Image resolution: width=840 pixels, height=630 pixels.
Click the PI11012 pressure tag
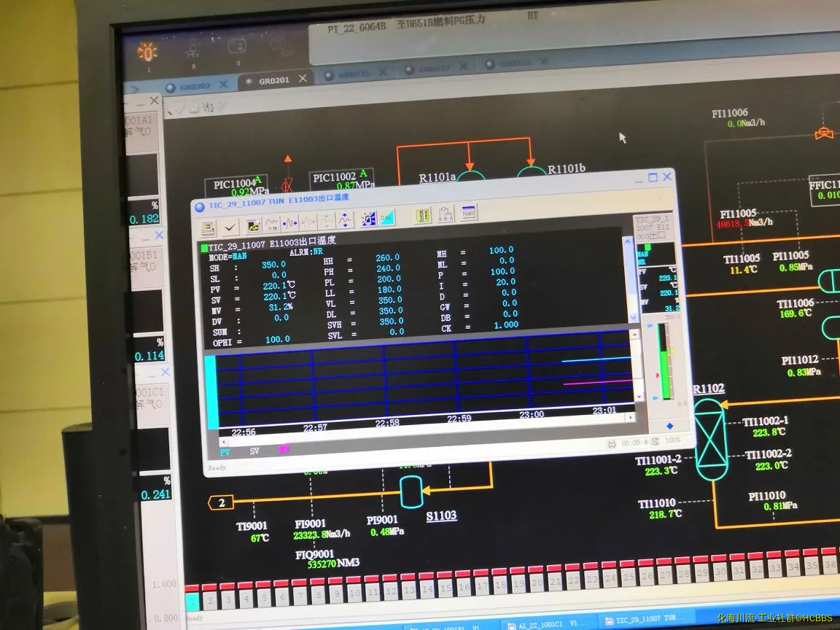(800, 360)
